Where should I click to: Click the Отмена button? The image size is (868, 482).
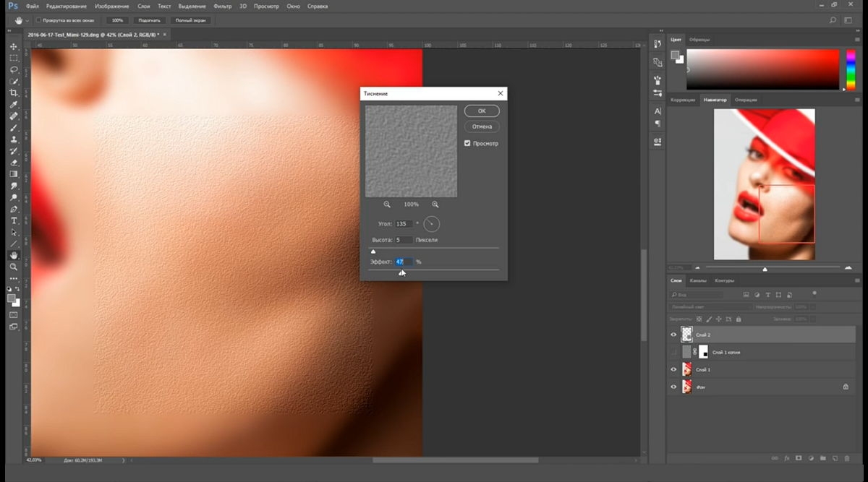tap(482, 126)
